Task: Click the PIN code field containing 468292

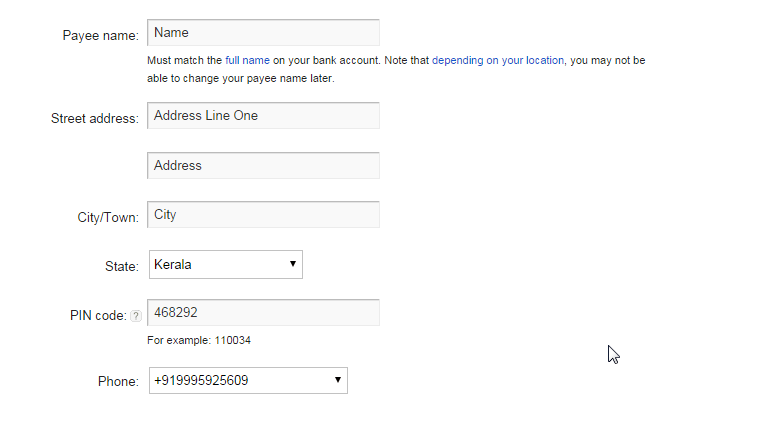Action: (263, 312)
